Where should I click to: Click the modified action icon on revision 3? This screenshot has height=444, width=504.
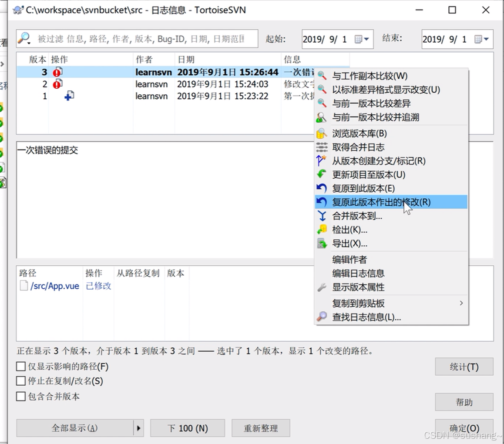click(x=58, y=72)
